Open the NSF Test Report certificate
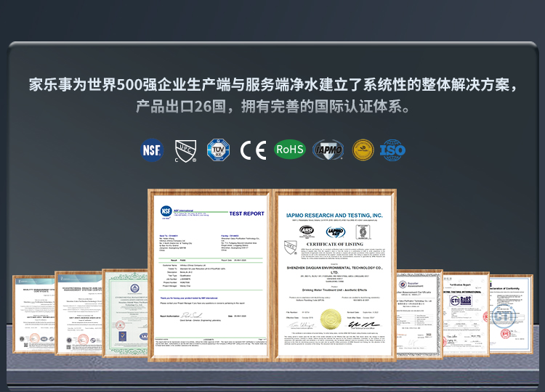The width and height of the screenshot is (545, 392). 210,275
